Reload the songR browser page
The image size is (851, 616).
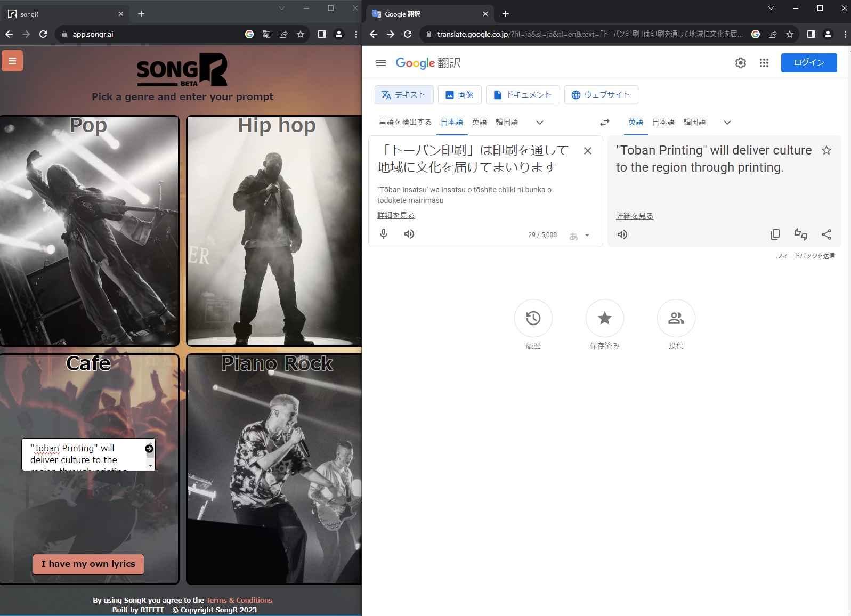(x=43, y=34)
